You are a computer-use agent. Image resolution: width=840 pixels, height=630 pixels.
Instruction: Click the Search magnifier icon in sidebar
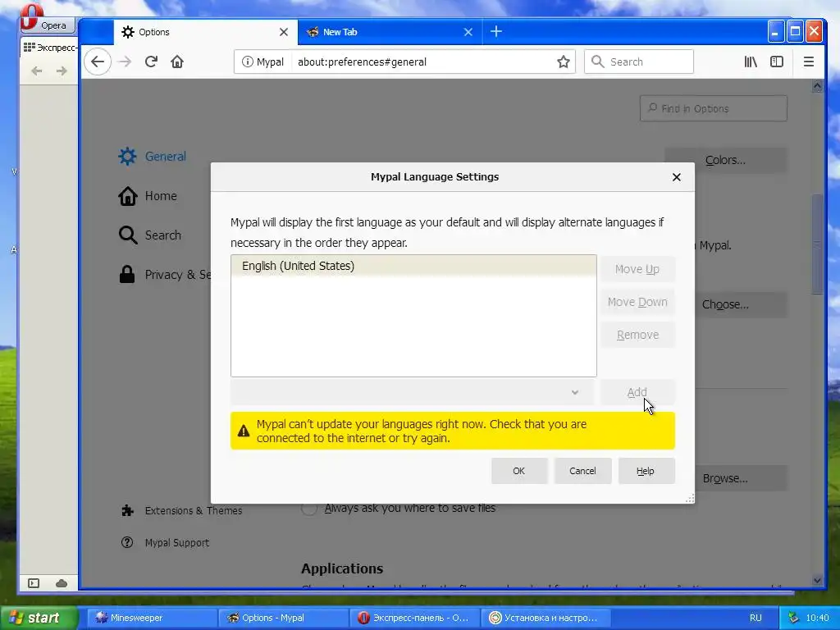127,235
